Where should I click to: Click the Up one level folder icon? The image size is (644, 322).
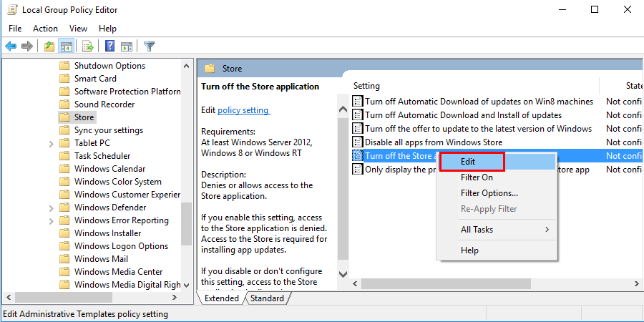pyautogui.click(x=49, y=47)
